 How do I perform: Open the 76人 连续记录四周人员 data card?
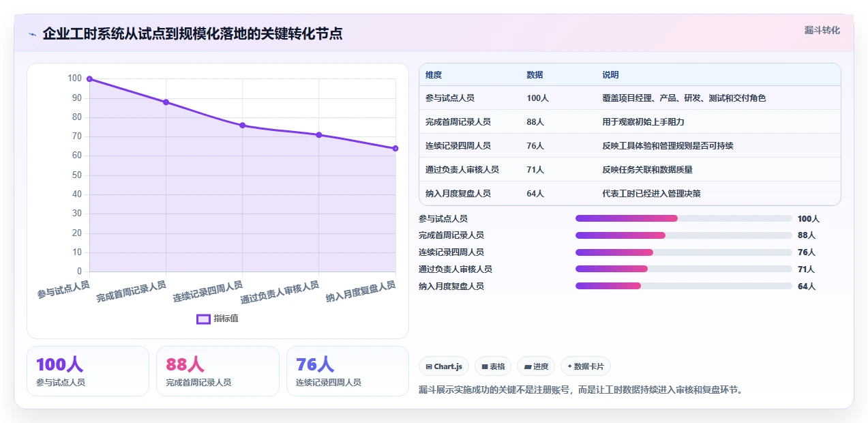[348, 371]
